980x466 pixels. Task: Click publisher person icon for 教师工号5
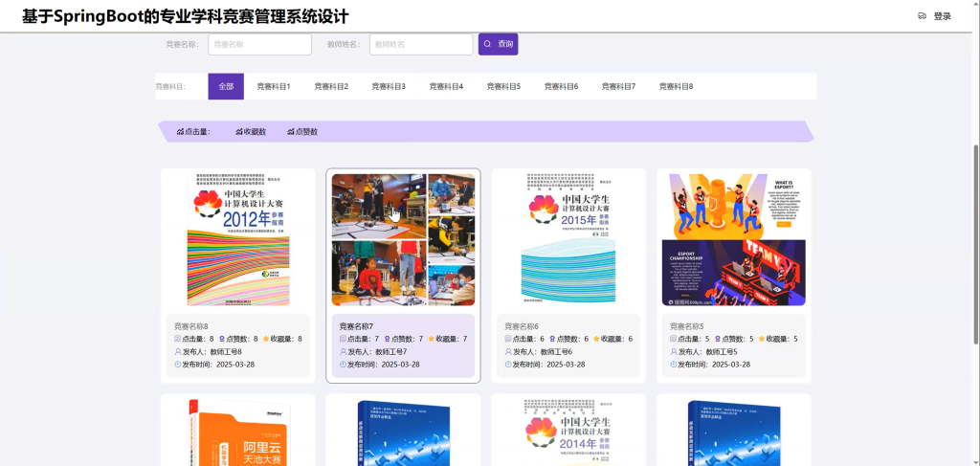[x=673, y=352]
